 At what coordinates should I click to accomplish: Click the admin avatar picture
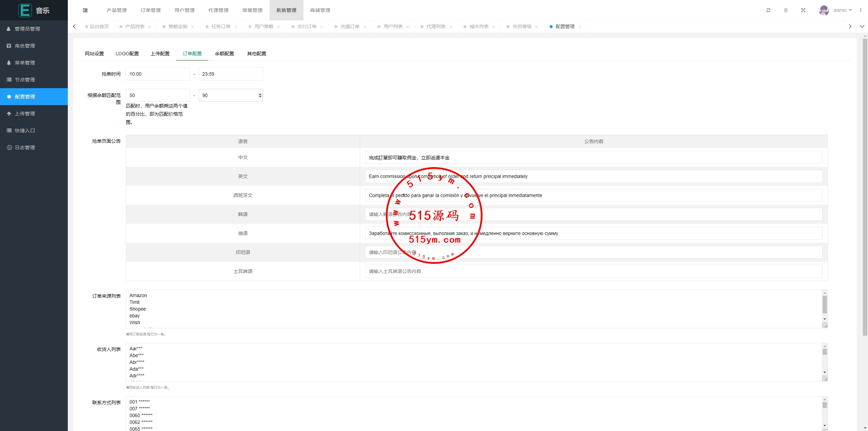click(x=824, y=10)
